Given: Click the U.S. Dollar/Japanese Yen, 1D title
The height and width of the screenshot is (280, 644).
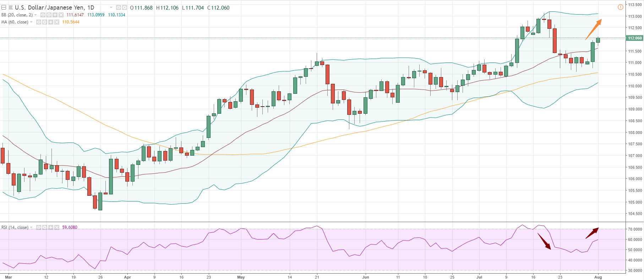Looking at the screenshot, I should [54, 7].
